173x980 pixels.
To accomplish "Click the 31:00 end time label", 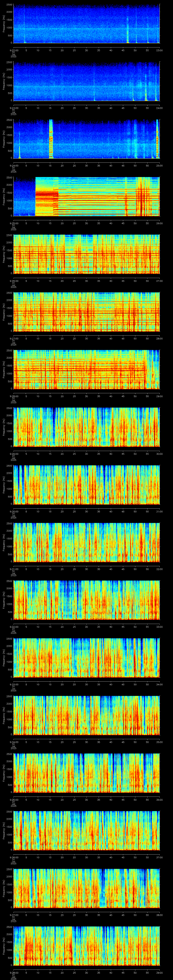I will [159, 511].
